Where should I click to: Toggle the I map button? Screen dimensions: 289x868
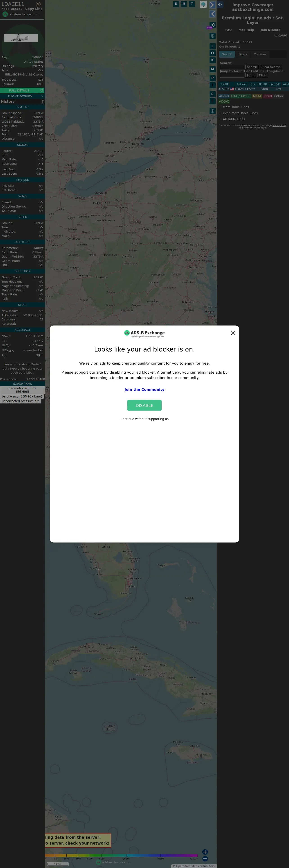coord(212,85)
